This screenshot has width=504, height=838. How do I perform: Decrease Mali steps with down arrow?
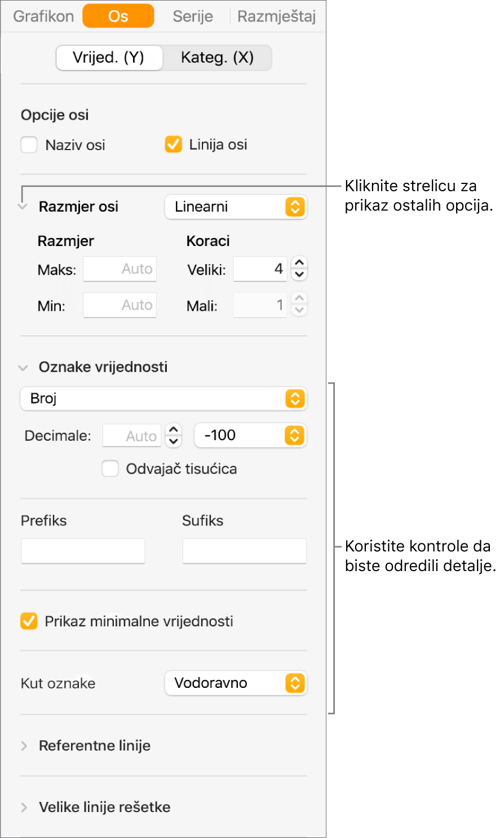click(299, 311)
